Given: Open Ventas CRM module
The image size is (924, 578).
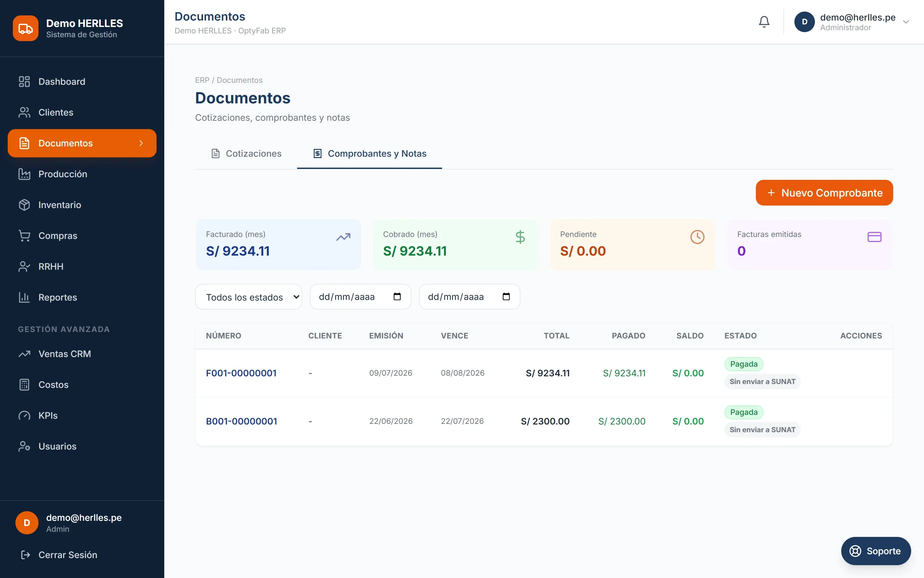Looking at the screenshot, I should pyautogui.click(x=82, y=354).
